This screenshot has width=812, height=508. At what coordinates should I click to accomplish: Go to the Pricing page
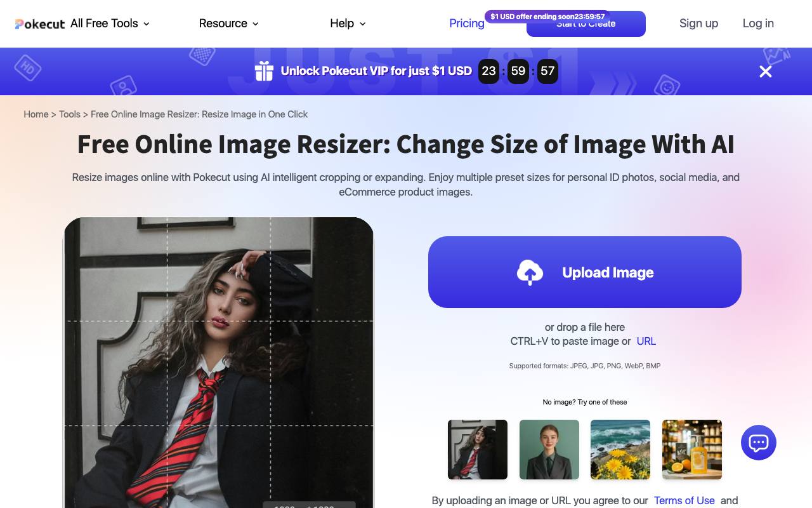click(467, 23)
